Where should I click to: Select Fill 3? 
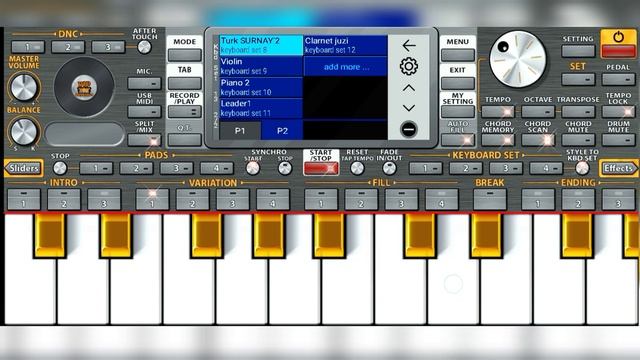(401, 199)
